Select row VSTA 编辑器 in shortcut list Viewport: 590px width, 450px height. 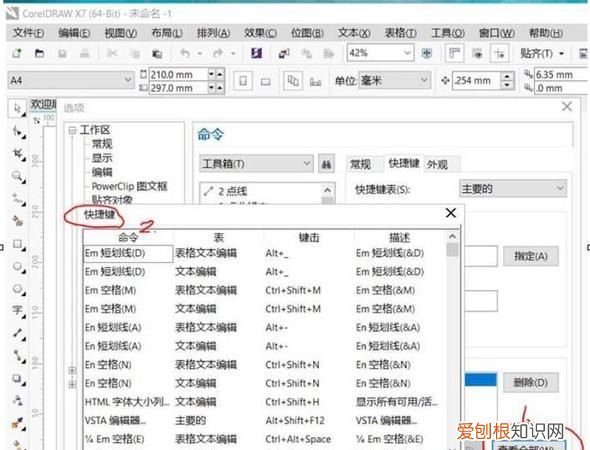pos(264,420)
